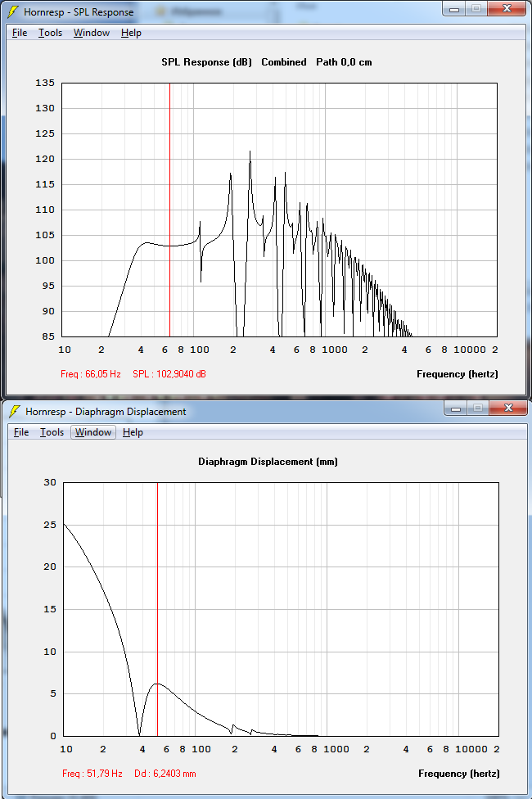Viewport: 532px width, 799px height.
Task: Click the 'SPL : 102,9040 dB' readout
Action: 169,374
